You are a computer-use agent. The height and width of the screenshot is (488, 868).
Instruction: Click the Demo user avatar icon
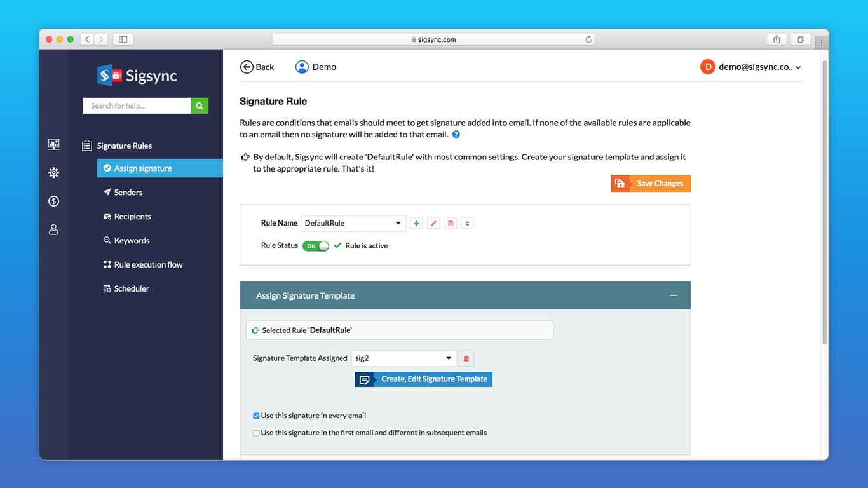pos(302,67)
